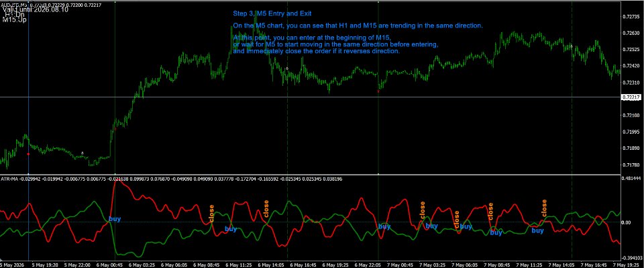Click price scale value 0.71780
This screenshot has height=268, width=644.
point(631,165)
